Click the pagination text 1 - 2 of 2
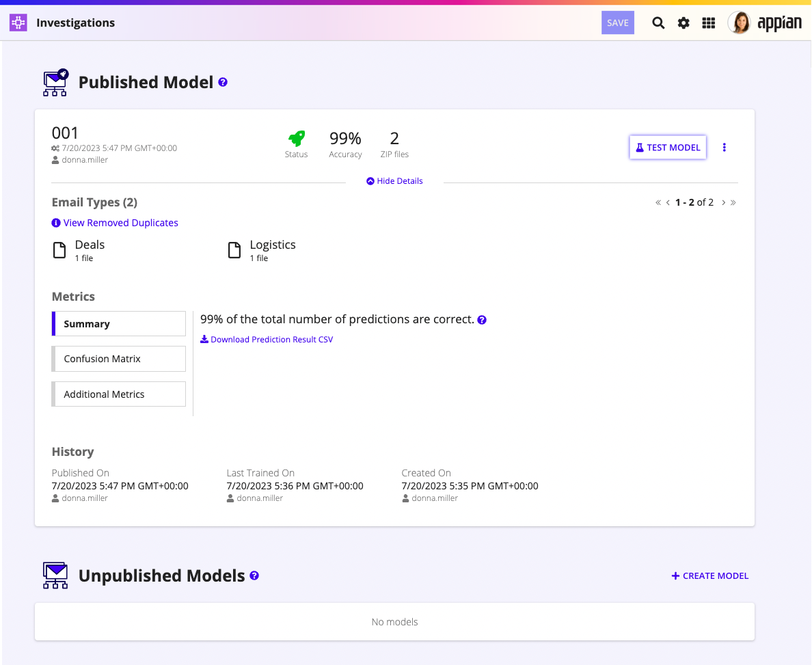Screen dimensions: 812x665 pyautogui.click(x=694, y=202)
